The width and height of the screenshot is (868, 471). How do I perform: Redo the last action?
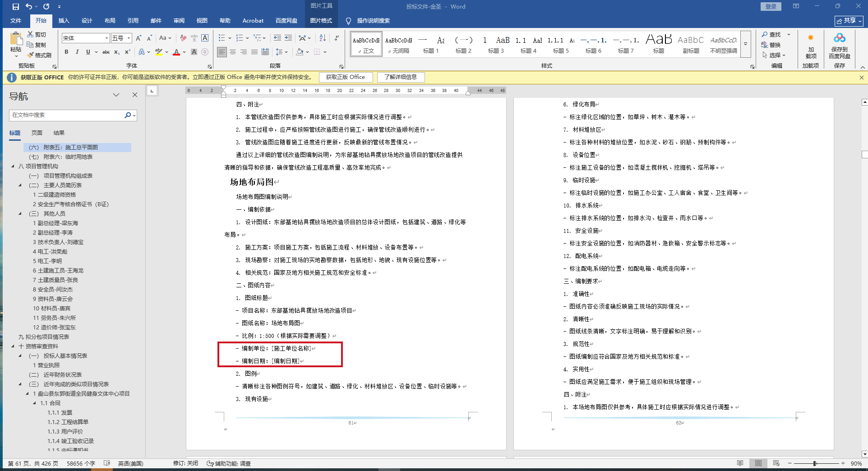pyautogui.click(x=46, y=7)
